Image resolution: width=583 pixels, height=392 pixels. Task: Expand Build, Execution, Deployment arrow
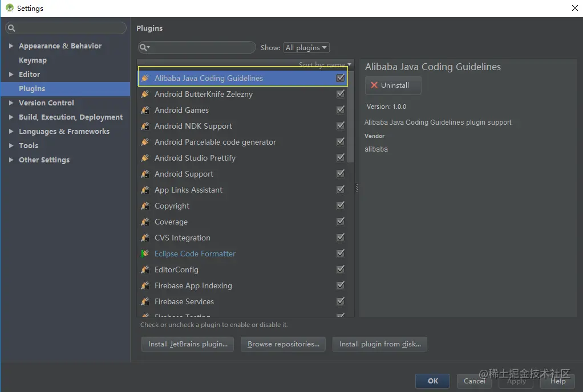11,117
